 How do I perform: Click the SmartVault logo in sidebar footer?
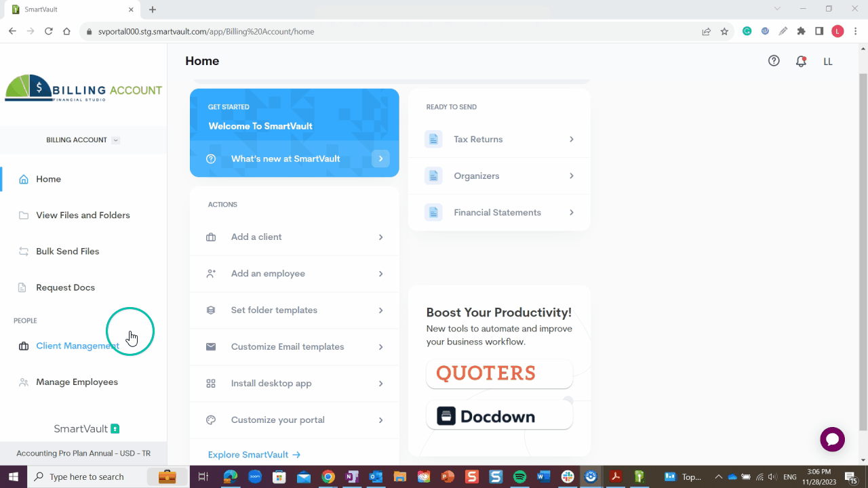pyautogui.click(x=87, y=428)
